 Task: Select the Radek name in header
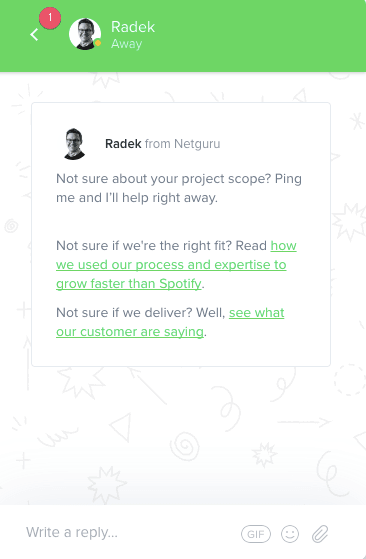[133, 27]
